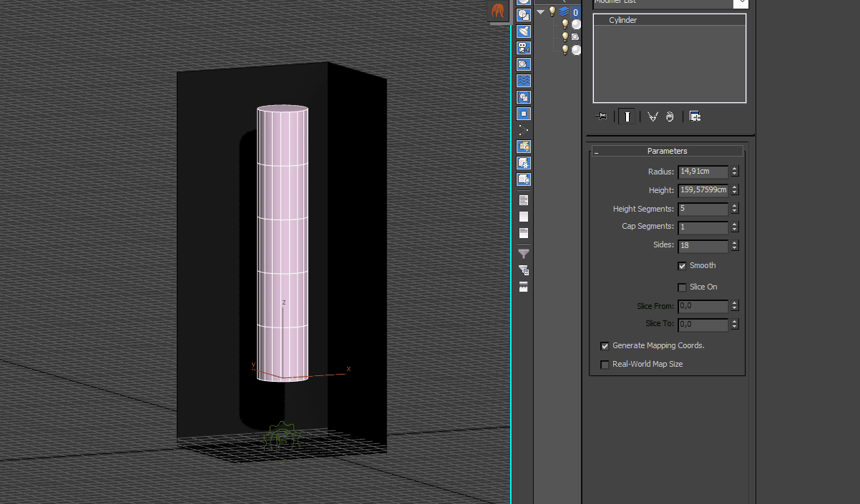Click the Pin Stack icon

[x=602, y=117]
